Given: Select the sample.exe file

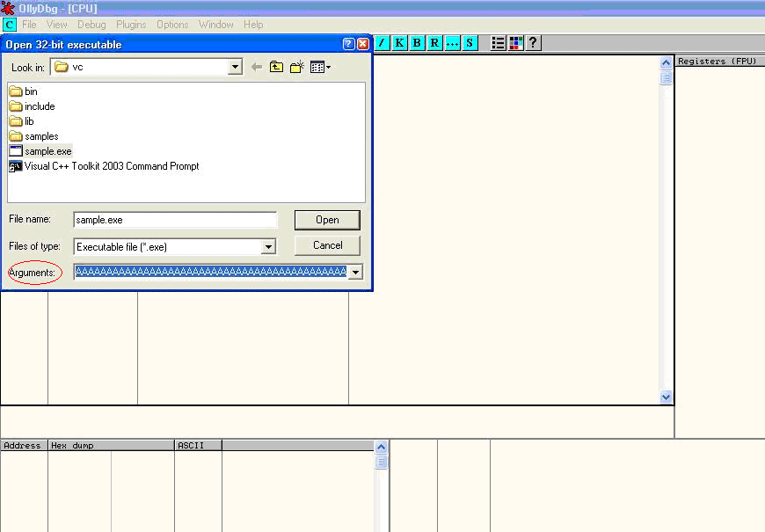Looking at the screenshot, I should (x=40, y=151).
